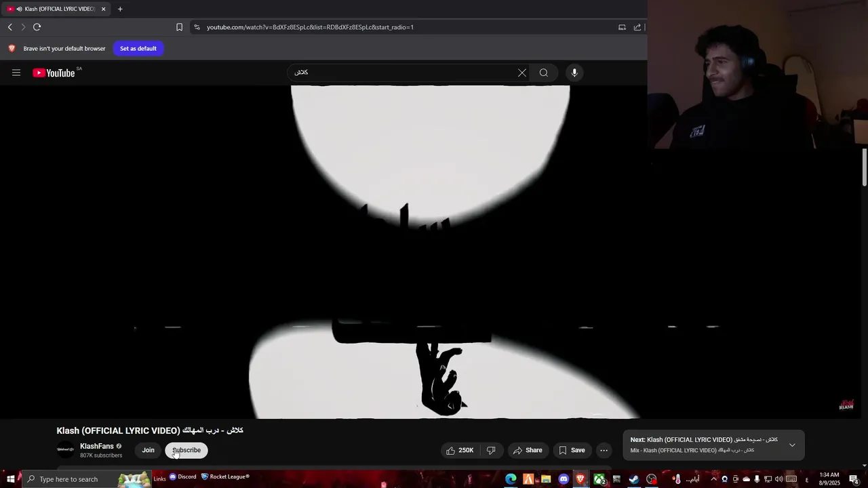Go to YouTube home via logo
868x488 pixels.
(54, 73)
